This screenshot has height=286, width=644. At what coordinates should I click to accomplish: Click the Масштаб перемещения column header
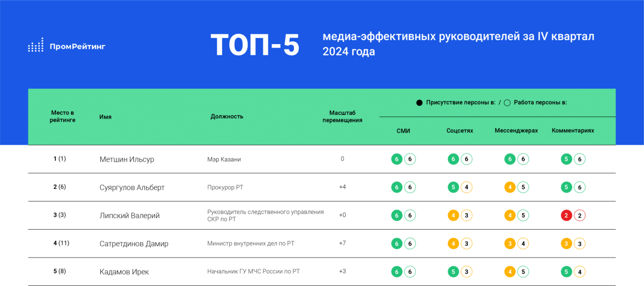point(342,116)
